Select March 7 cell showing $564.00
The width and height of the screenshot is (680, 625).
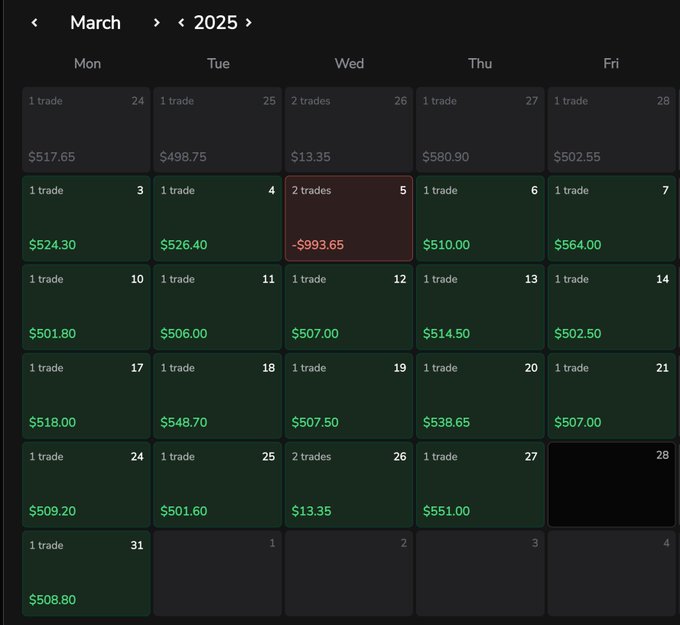(611, 219)
